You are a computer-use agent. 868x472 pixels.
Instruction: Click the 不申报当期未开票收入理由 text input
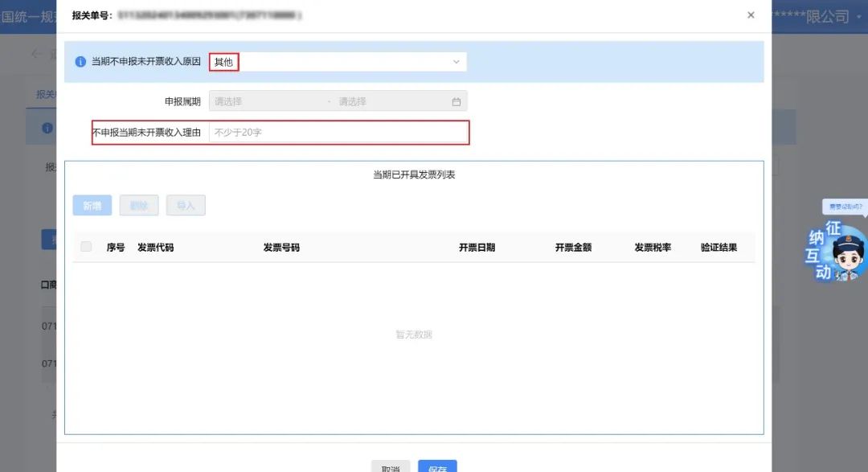pos(338,132)
